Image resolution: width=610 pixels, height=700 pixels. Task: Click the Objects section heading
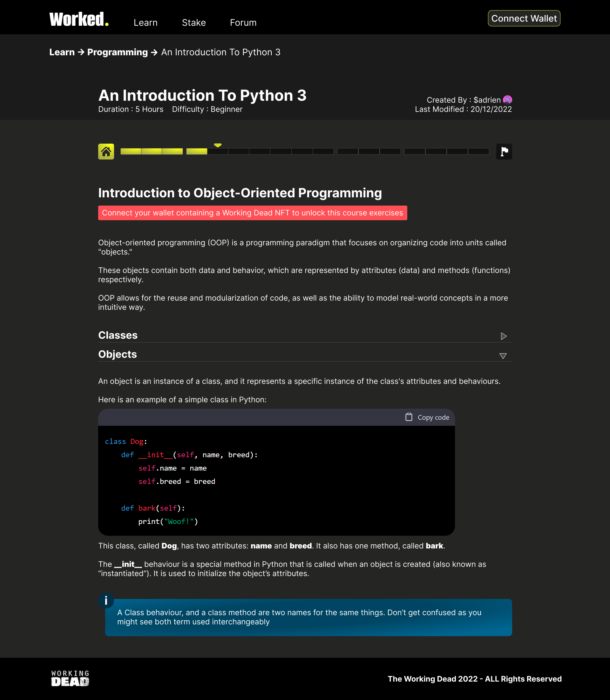point(118,354)
